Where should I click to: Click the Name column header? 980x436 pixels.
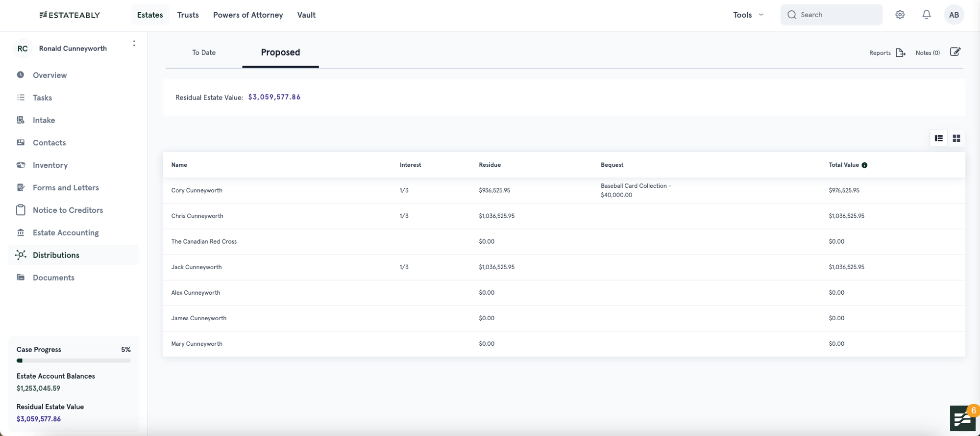[179, 165]
